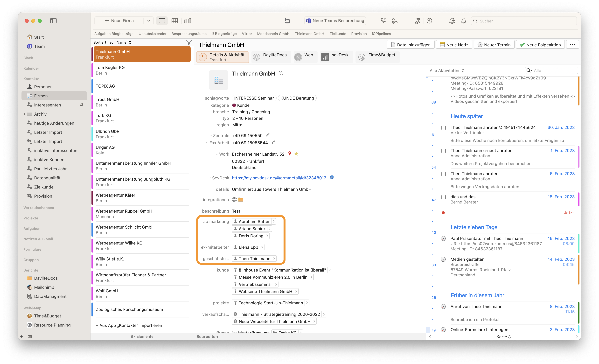
Task: Click Neue Notiz button
Action: pyautogui.click(x=454, y=45)
